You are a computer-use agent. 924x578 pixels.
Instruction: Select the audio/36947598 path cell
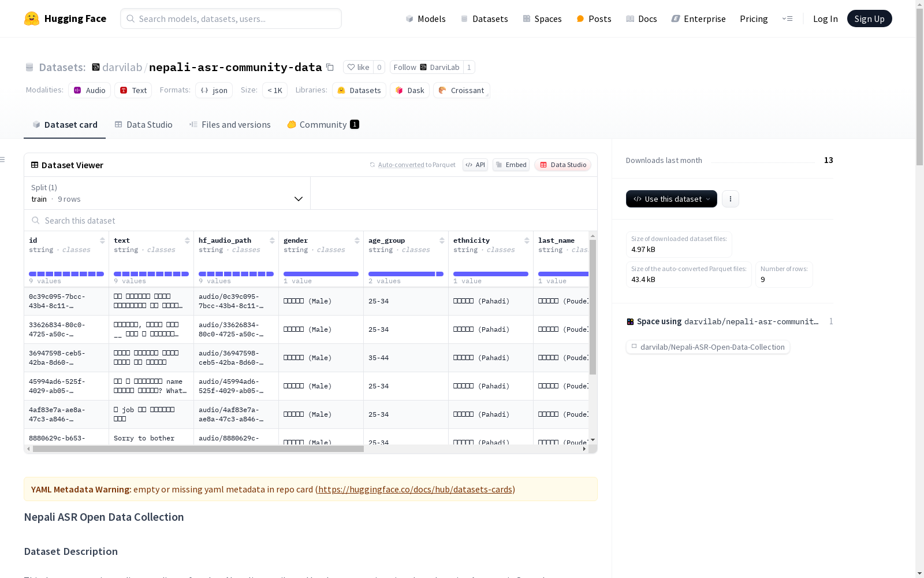click(x=236, y=358)
